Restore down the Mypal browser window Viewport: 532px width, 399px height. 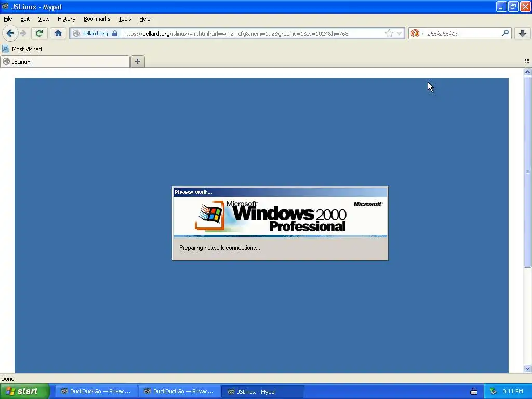513,6
